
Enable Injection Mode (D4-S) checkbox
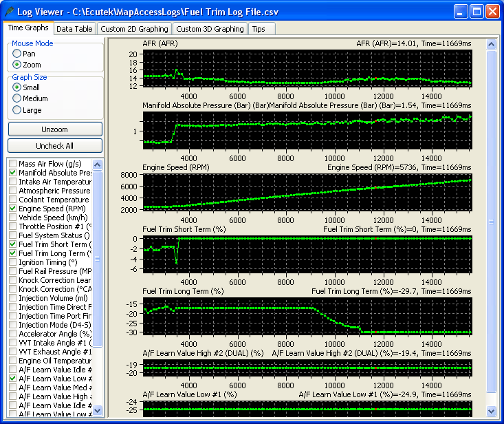coord(13,325)
